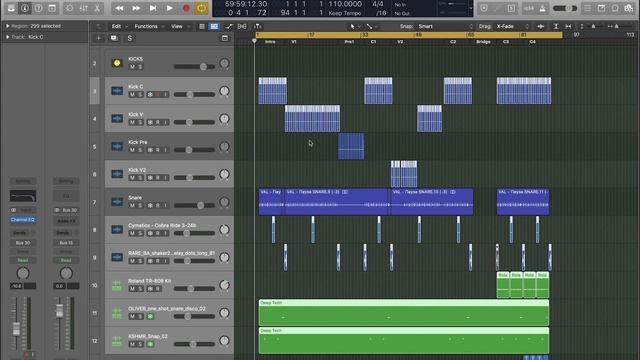Viewport: 640px width, 360px height.
Task: Toggle the metronome click button
Action: click(542, 8)
